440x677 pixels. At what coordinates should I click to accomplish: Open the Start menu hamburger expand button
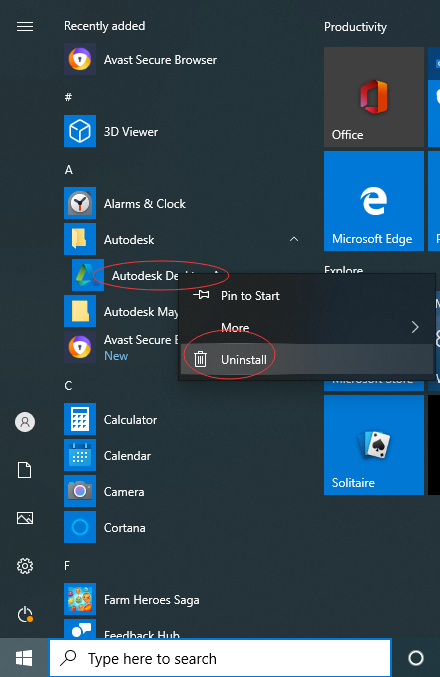coord(25,27)
